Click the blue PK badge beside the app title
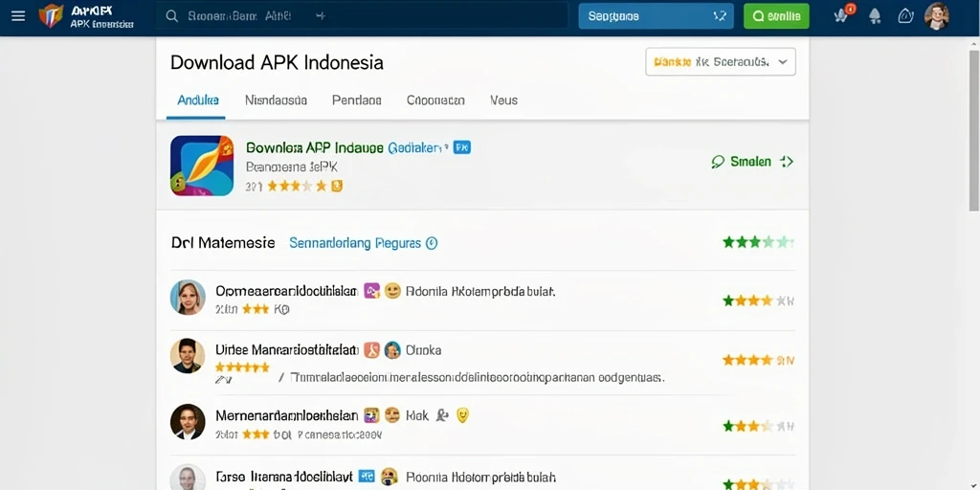This screenshot has width=980, height=490. click(462, 147)
